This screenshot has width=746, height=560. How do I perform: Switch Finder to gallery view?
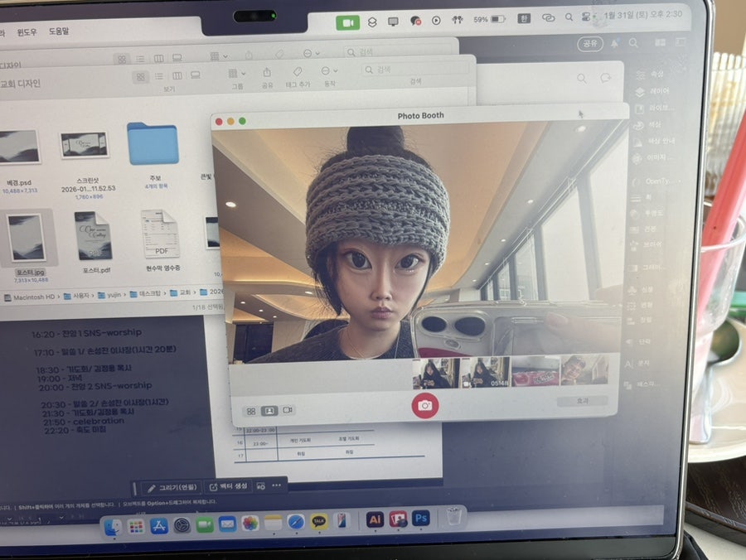[195, 75]
